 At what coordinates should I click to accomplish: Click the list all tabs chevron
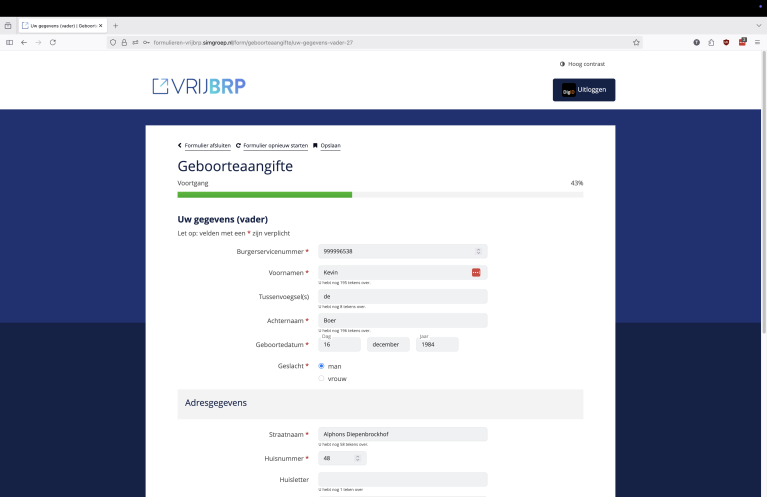759,25
